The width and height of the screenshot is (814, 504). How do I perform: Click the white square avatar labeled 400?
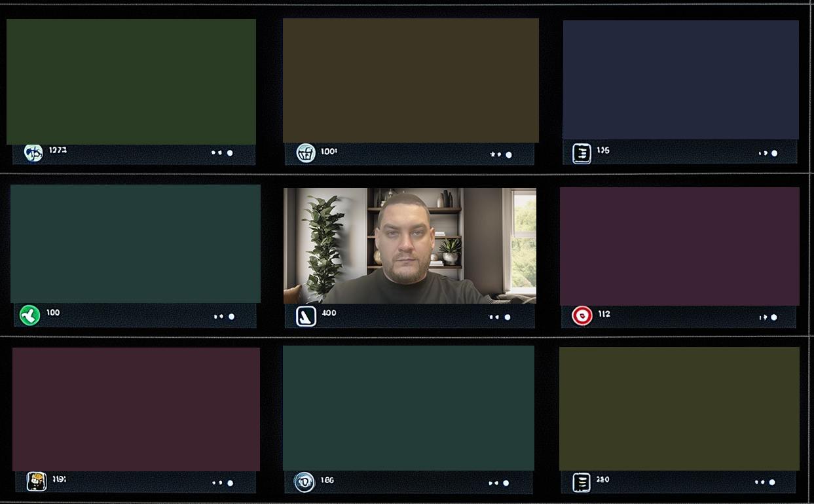(x=306, y=316)
